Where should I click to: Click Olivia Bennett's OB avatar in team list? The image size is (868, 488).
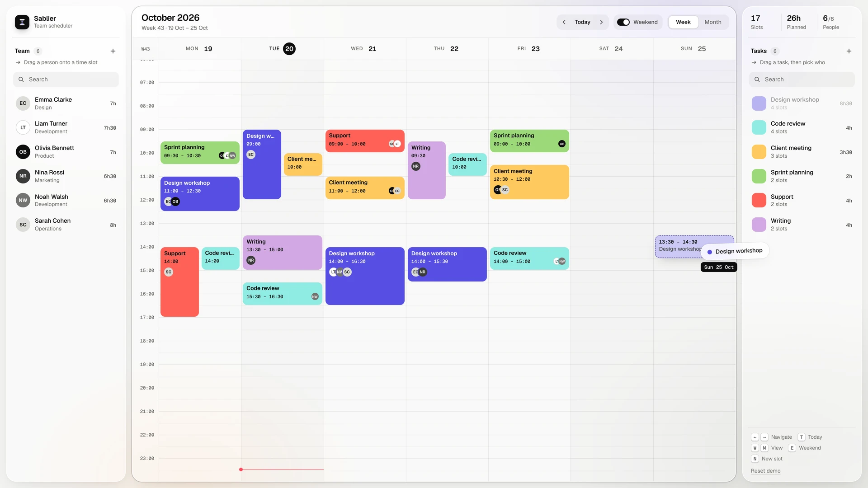pyautogui.click(x=23, y=152)
